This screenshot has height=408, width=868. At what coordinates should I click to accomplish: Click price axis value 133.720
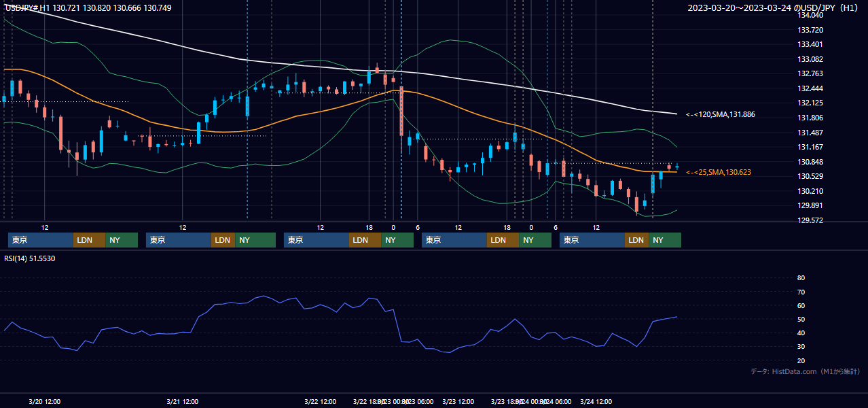810,30
